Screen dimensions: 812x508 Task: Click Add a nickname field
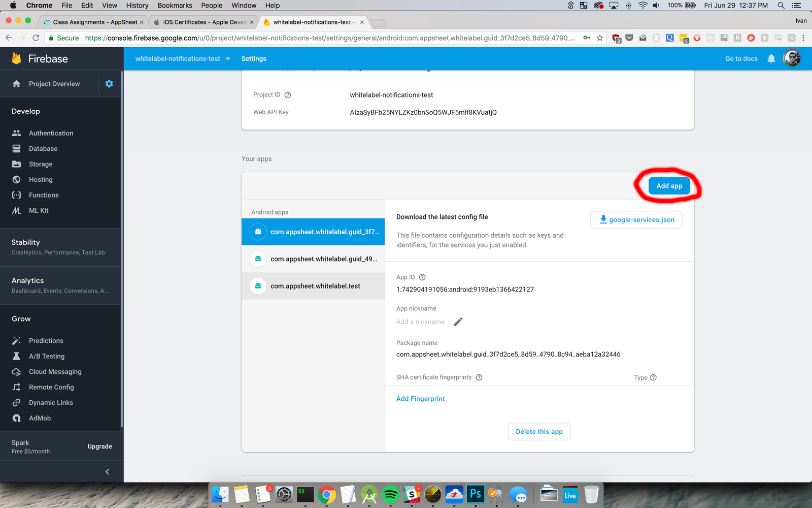point(420,322)
